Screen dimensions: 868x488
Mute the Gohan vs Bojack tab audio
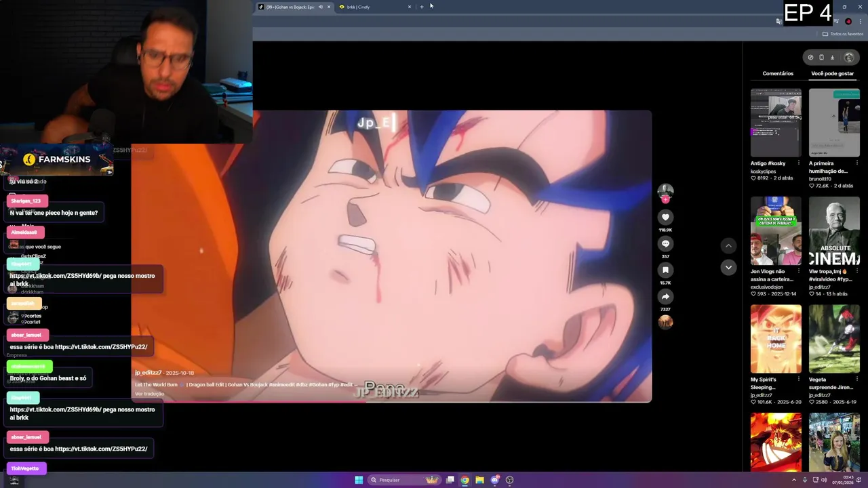click(321, 7)
